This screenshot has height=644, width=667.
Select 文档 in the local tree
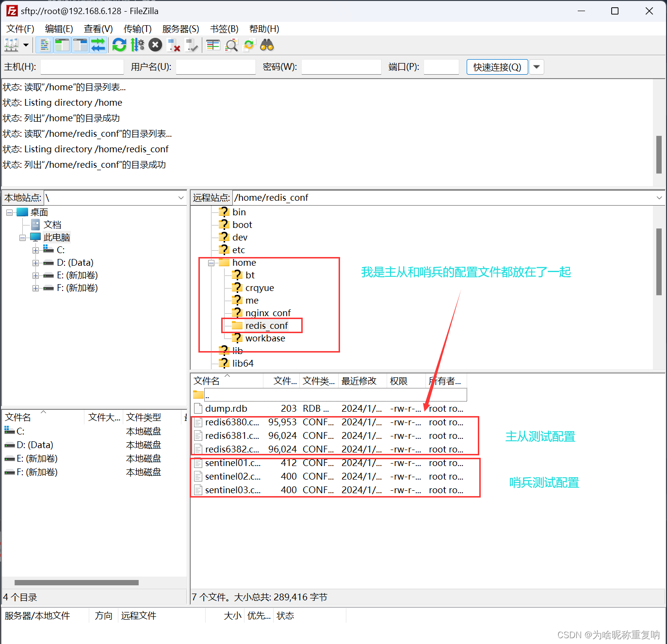coord(52,225)
